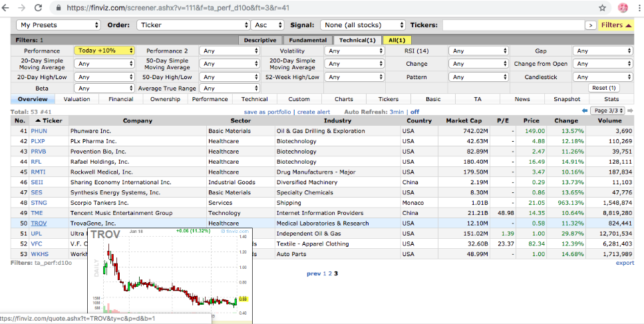Open Performance Today +10% dropdown
The height and width of the screenshot is (324, 644).
click(x=104, y=51)
